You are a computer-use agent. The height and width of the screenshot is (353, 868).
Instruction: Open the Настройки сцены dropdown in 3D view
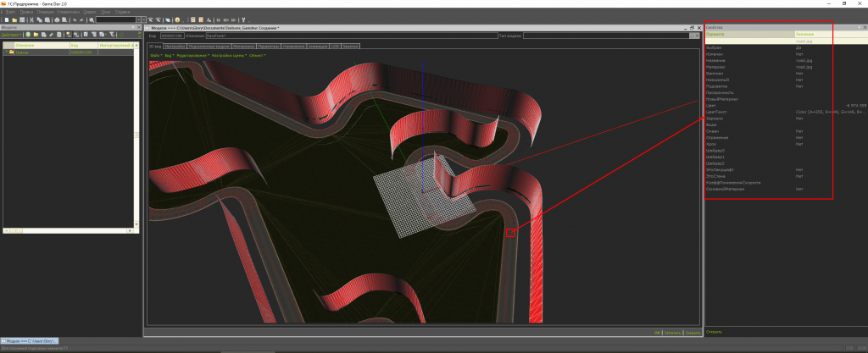[x=229, y=55]
